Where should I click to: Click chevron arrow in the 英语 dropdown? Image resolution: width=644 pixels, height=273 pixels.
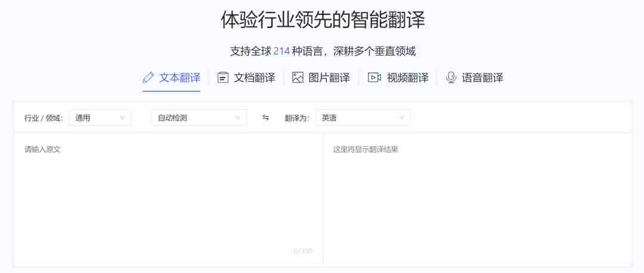pyautogui.click(x=402, y=118)
